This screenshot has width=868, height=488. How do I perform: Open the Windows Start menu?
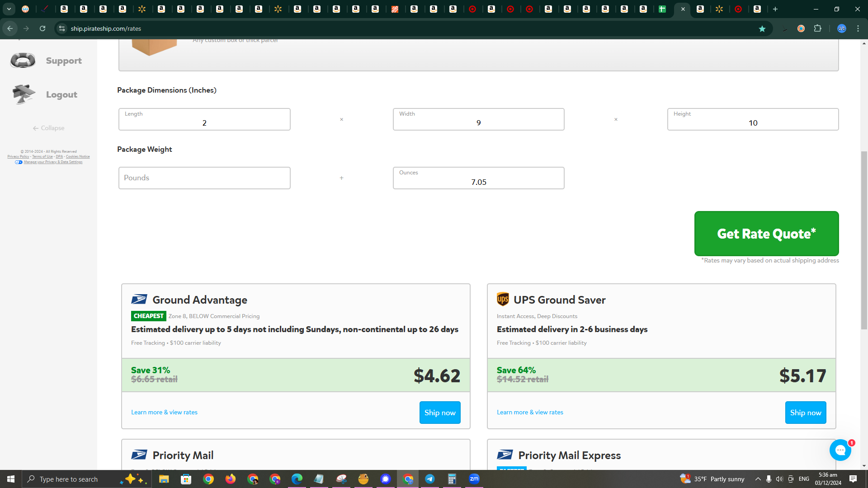[11, 479]
